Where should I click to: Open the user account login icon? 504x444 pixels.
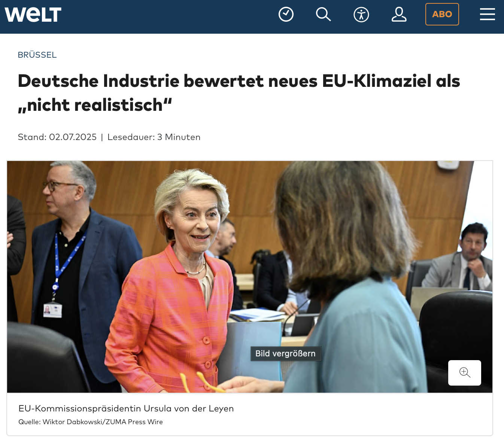pyautogui.click(x=399, y=15)
